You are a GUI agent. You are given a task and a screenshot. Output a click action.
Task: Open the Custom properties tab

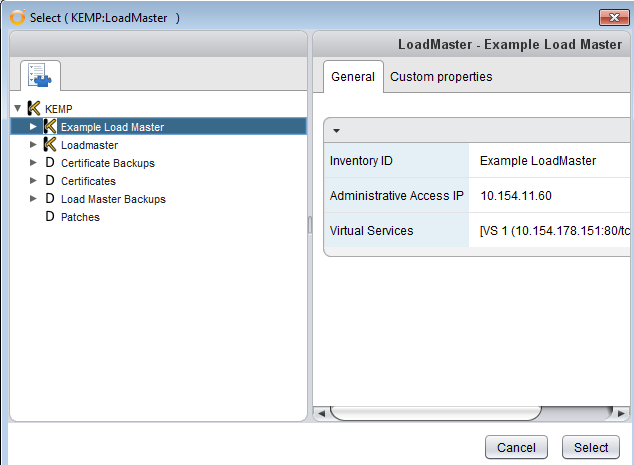[441, 76]
